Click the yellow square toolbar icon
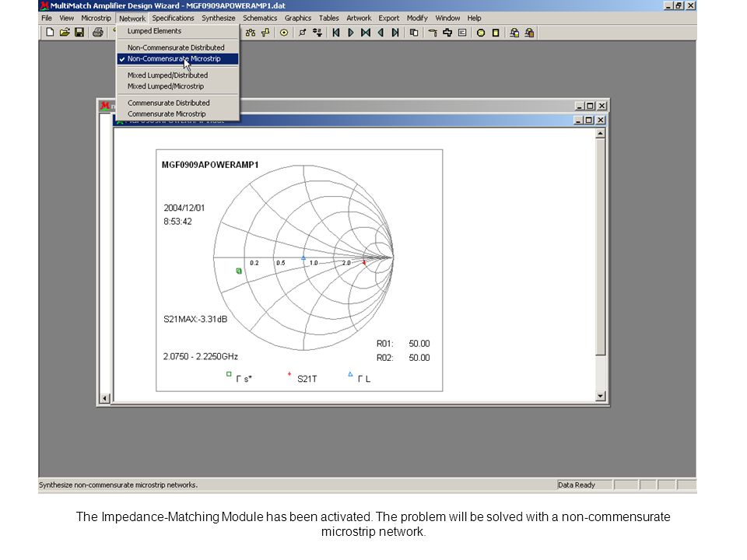 tap(496, 33)
